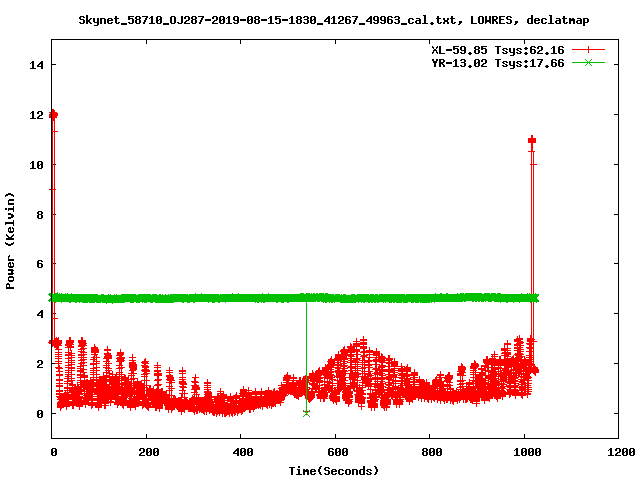Screen dimensions: 640x480
Task: Click the y-axis tick label 14
Action: 36,65
